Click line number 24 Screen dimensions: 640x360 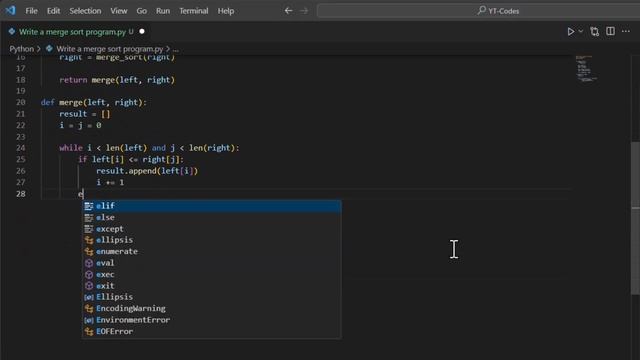pos(21,148)
